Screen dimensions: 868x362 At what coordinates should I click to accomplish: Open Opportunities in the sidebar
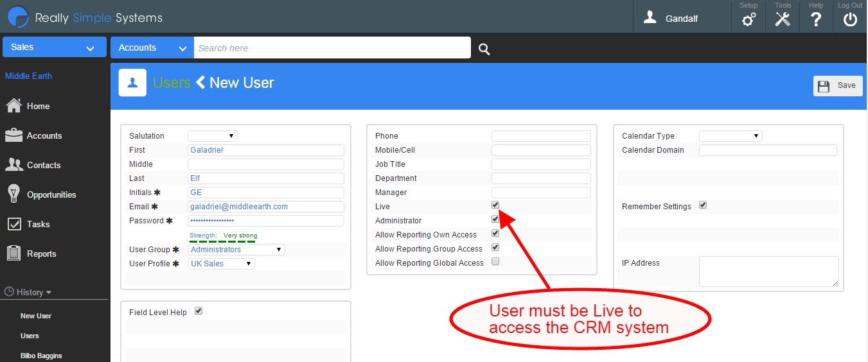(x=51, y=194)
